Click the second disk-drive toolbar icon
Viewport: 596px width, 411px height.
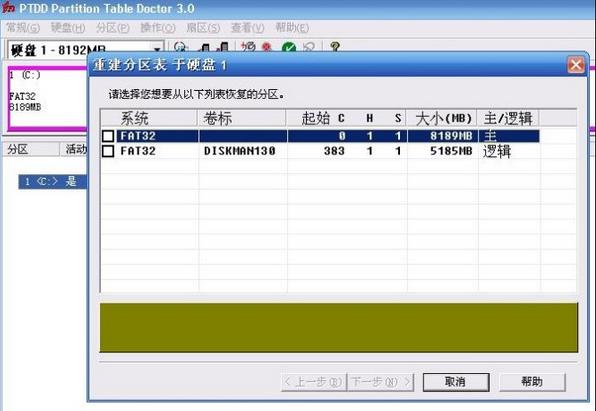223,47
